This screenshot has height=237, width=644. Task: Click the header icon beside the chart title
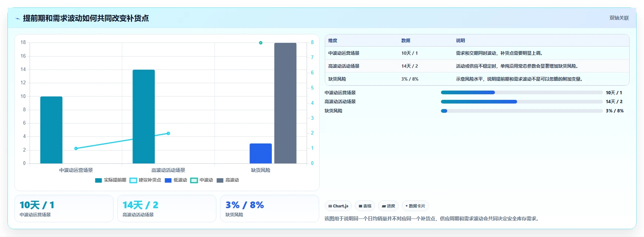[x=17, y=18]
